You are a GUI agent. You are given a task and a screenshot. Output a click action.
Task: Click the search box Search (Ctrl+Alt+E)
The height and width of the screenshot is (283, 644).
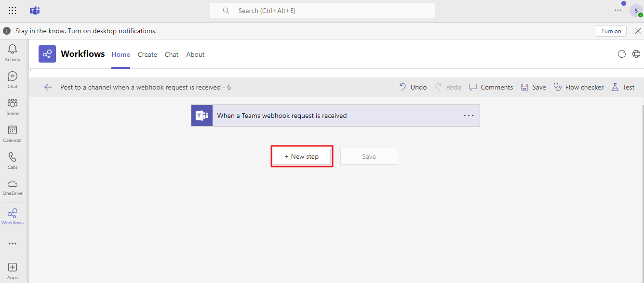(x=322, y=11)
